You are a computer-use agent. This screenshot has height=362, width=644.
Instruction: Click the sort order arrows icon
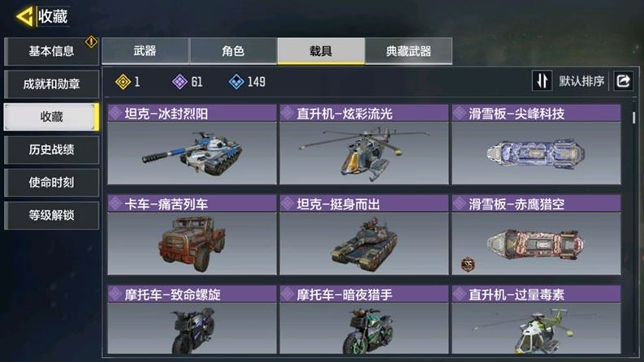pos(542,81)
